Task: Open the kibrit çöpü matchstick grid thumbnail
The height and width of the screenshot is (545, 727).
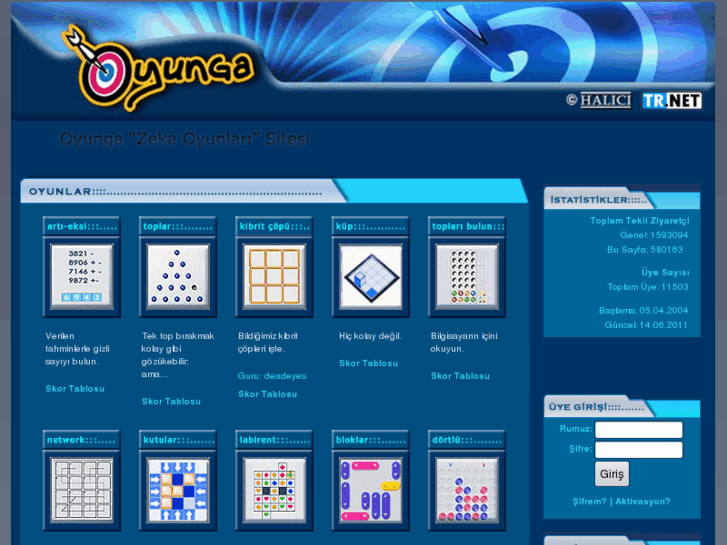Action: point(274,277)
